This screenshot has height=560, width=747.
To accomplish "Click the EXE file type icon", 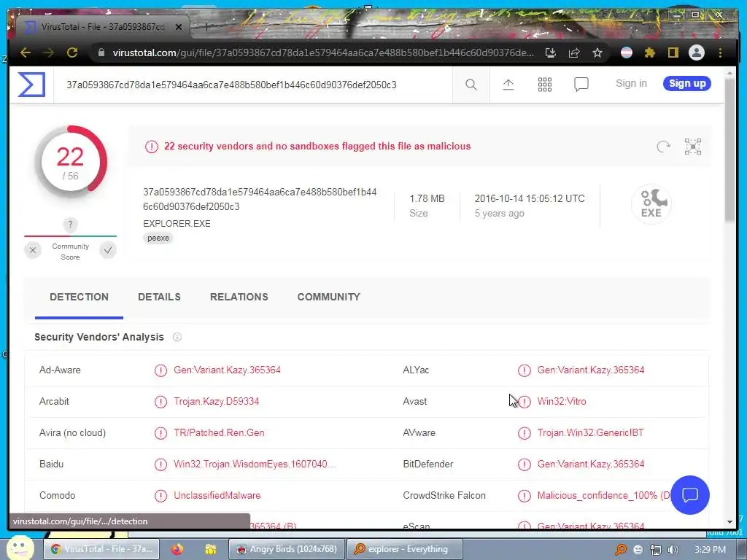I will click(651, 204).
